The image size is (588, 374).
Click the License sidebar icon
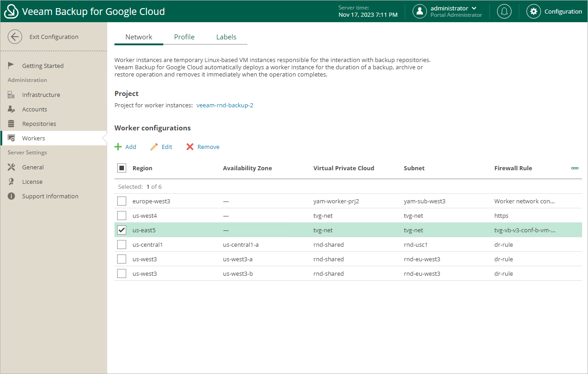(11, 182)
